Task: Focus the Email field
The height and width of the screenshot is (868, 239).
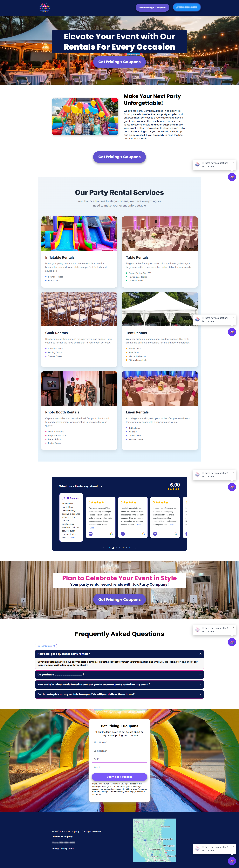Action: coord(119,768)
